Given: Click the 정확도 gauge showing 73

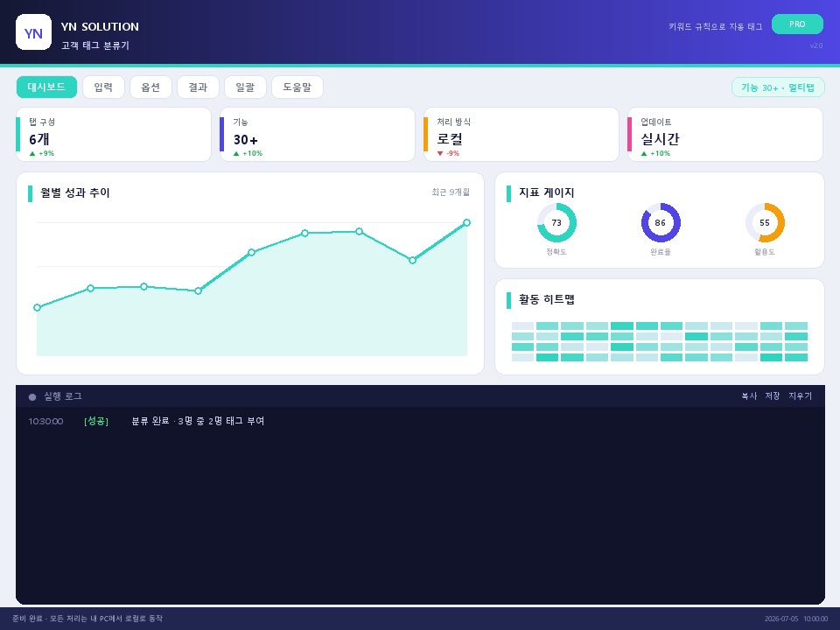Looking at the screenshot, I should tap(556, 223).
